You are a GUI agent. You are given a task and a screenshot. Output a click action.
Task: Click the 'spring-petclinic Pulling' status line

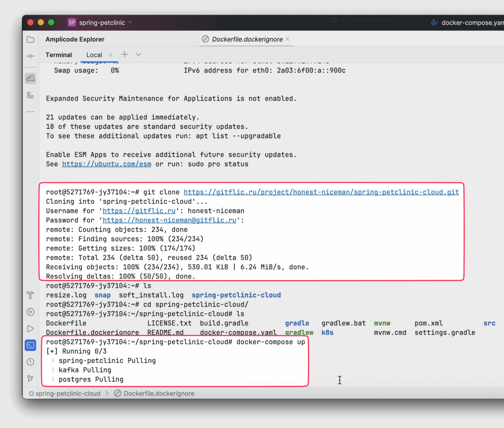point(107,361)
